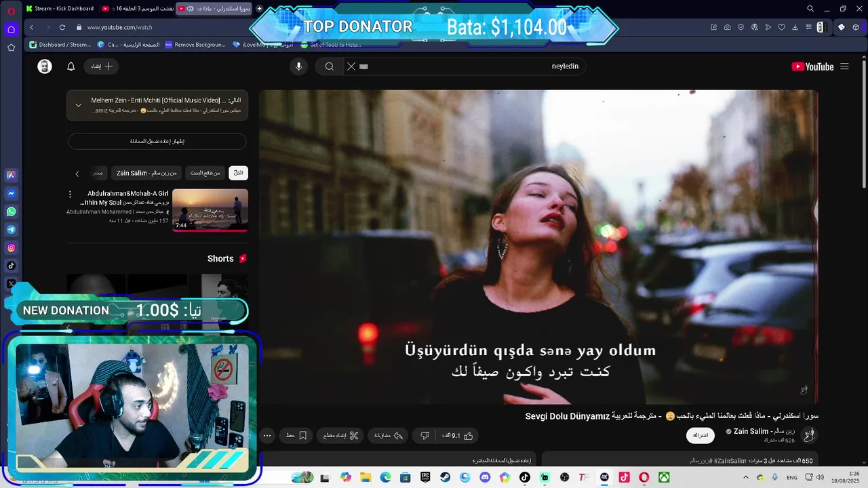Open search tabs magnifier in title bar

[810, 9]
